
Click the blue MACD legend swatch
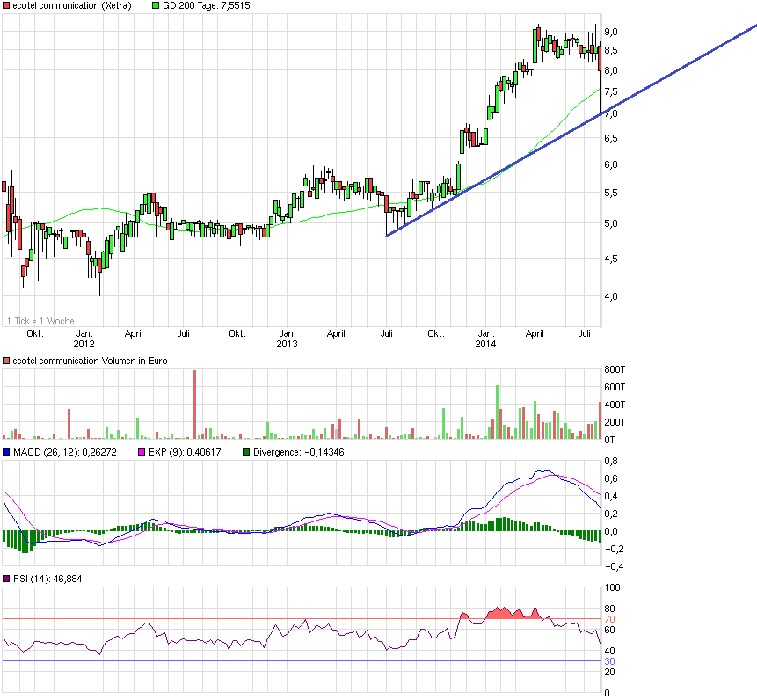[7, 453]
